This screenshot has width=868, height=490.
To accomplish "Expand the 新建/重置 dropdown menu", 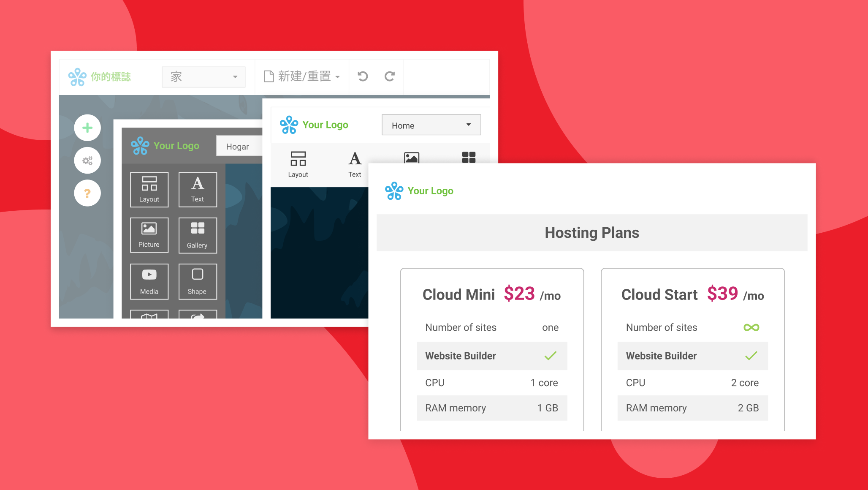I will coord(302,76).
